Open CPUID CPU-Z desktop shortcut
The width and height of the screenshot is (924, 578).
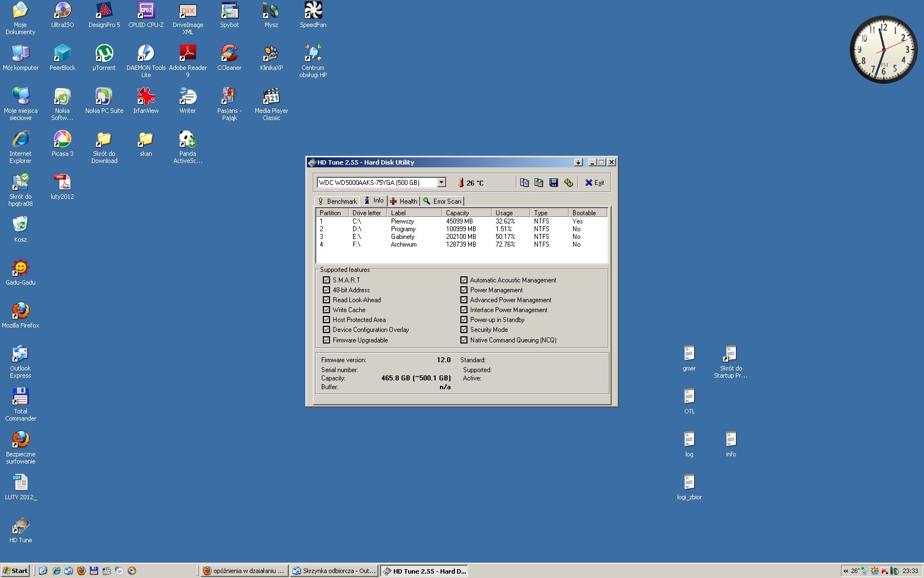(x=146, y=15)
